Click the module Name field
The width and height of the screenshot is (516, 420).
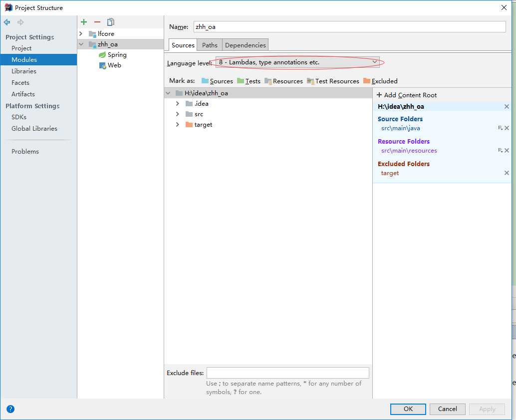350,26
